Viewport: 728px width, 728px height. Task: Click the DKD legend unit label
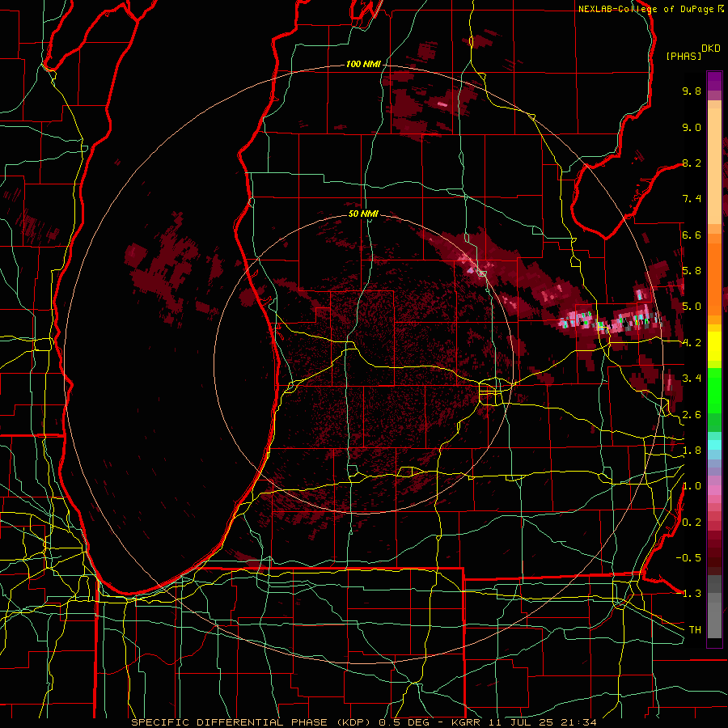(x=711, y=49)
